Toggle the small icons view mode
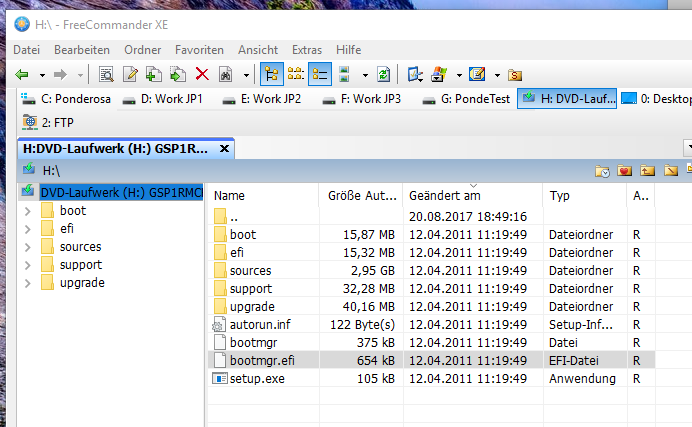Viewport: 692px width, 427px height. point(296,74)
